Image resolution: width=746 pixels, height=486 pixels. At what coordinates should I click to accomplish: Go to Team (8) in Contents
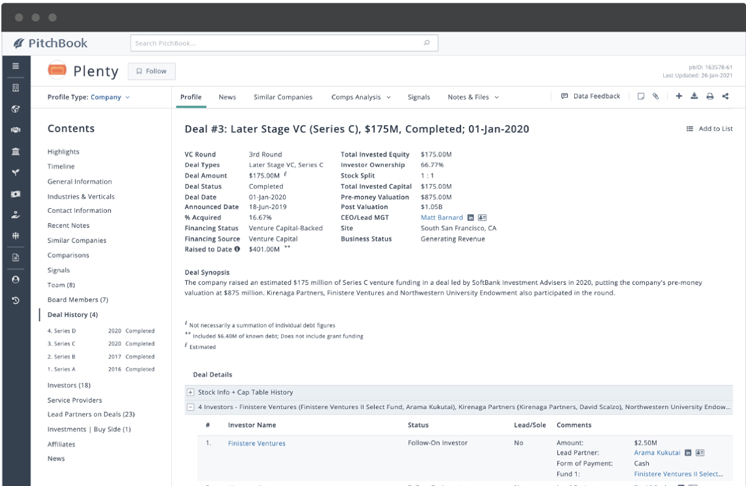tap(61, 285)
